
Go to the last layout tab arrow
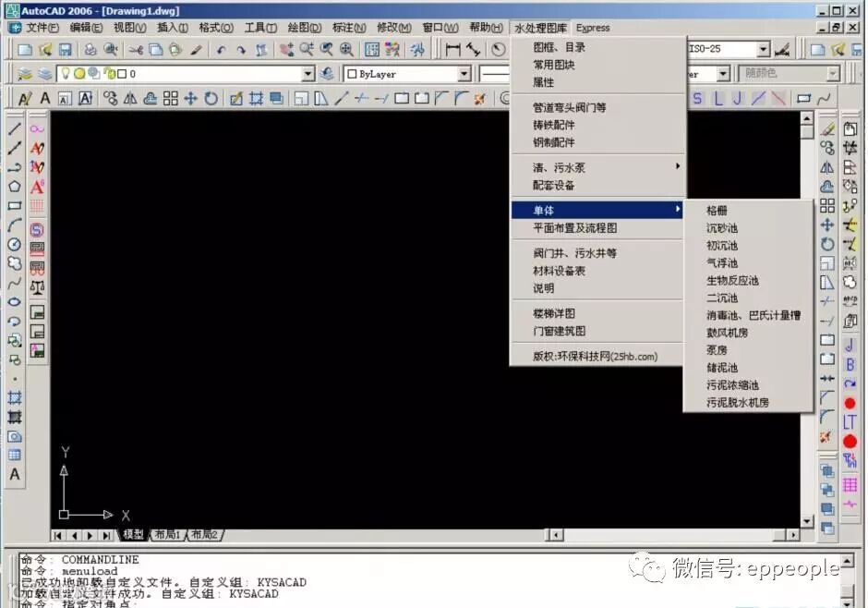click(x=106, y=535)
